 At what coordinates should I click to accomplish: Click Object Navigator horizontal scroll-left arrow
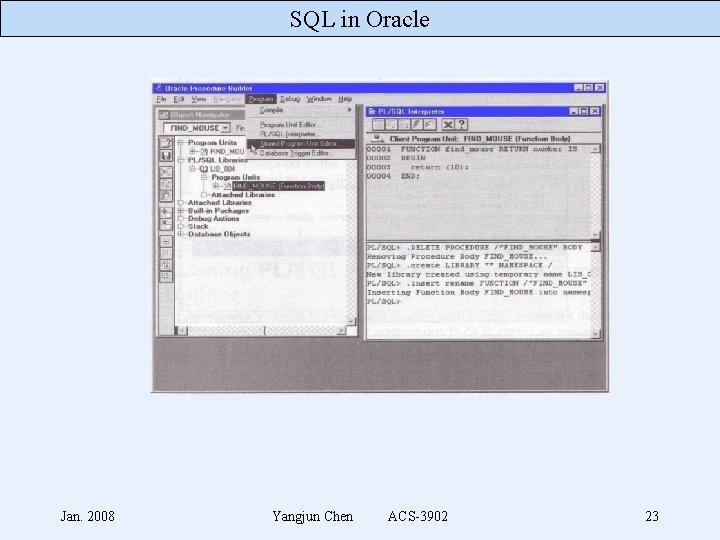click(182, 331)
